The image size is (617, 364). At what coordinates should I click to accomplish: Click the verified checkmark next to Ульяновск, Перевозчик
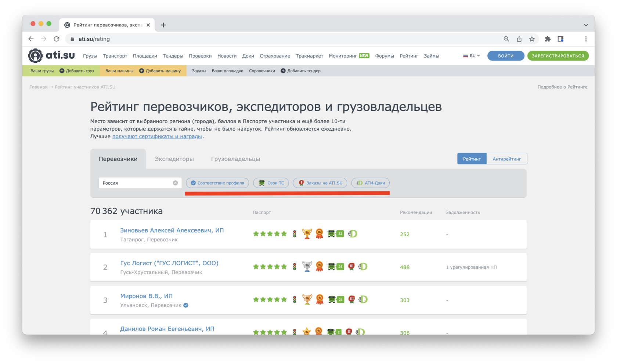186,305
